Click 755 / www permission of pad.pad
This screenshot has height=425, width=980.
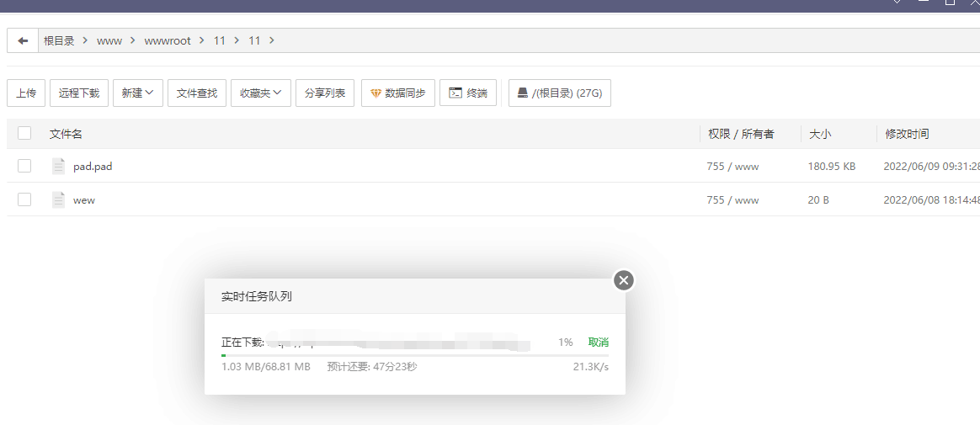(x=732, y=167)
